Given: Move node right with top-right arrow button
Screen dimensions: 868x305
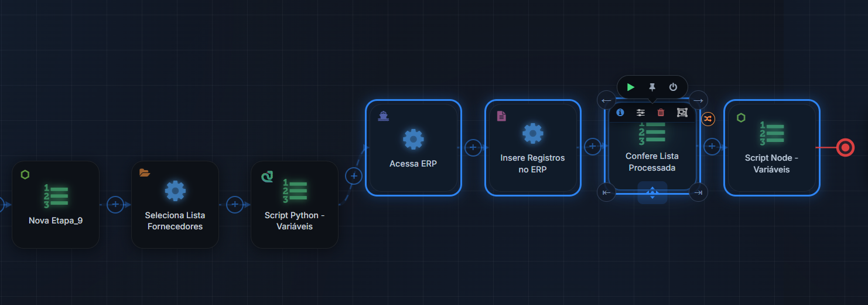Looking at the screenshot, I should [x=698, y=100].
